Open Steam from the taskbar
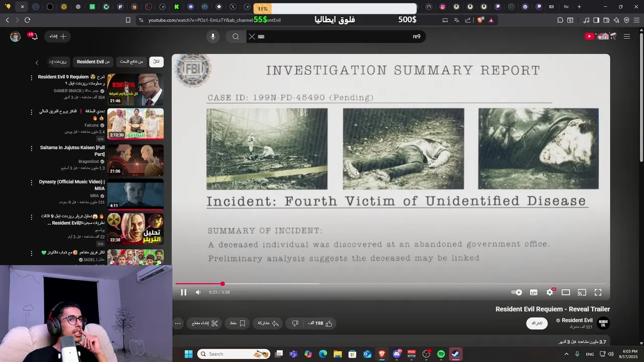The image size is (644, 362). [455, 354]
